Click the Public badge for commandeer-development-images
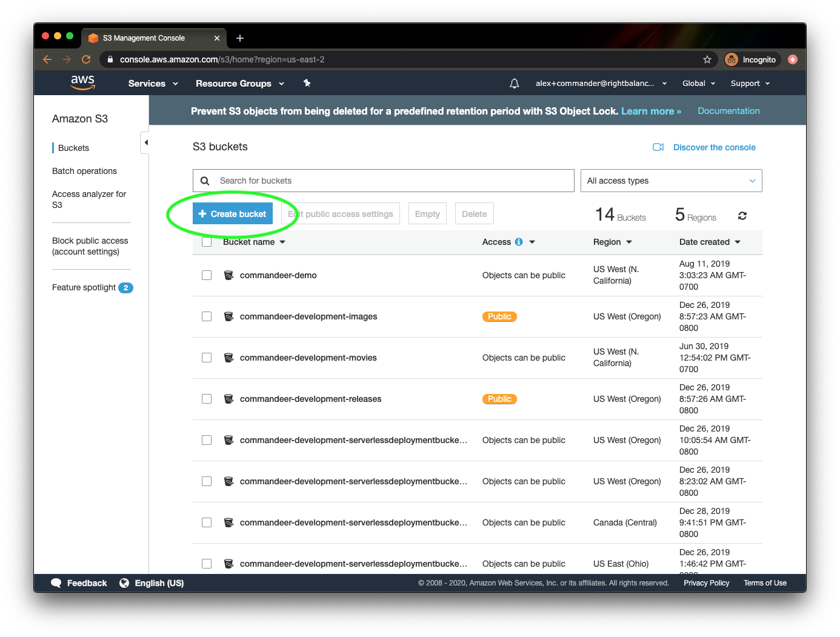840x637 pixels. [x=499, y=316]
